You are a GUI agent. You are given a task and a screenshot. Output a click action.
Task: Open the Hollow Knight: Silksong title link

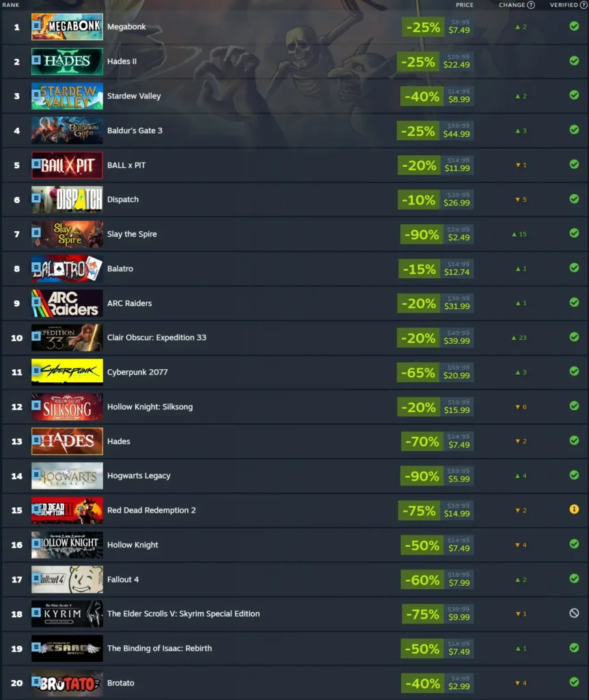[x=150, y=407]
